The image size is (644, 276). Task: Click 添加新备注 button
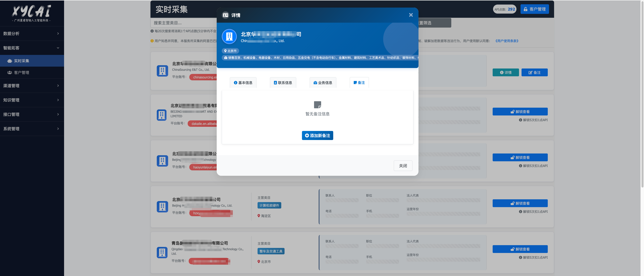click(317, 135)
